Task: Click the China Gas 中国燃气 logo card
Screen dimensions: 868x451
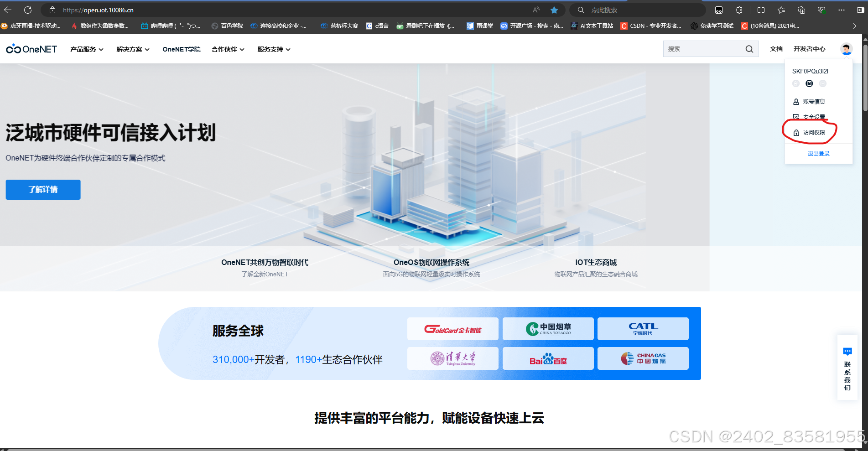Action: click(643, 358)
